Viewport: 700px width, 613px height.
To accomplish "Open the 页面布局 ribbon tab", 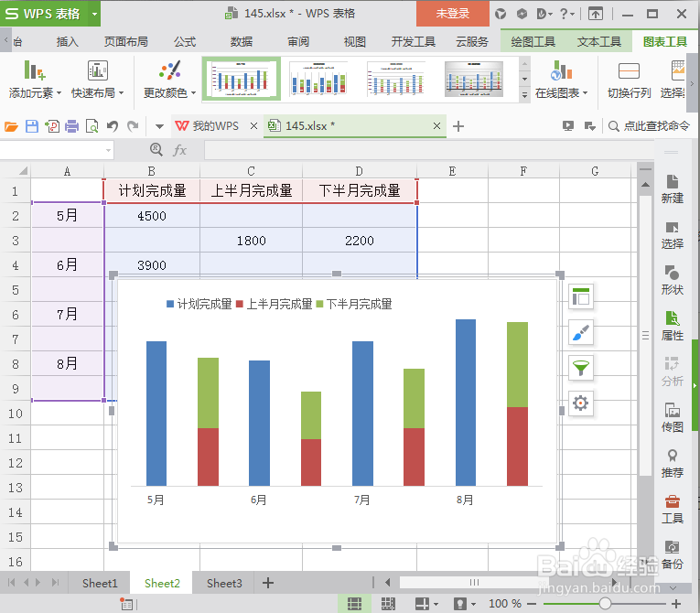I will click(126, 42).
